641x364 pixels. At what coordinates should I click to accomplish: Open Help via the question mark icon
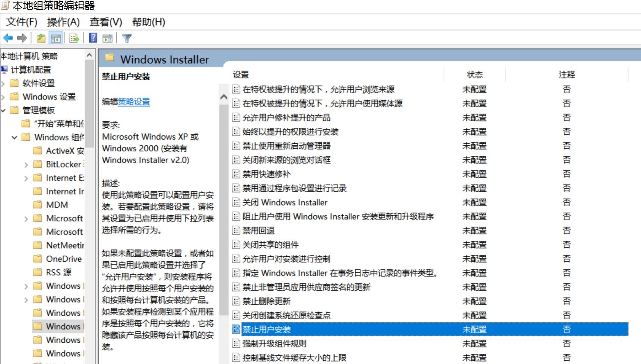click(92, 38)
